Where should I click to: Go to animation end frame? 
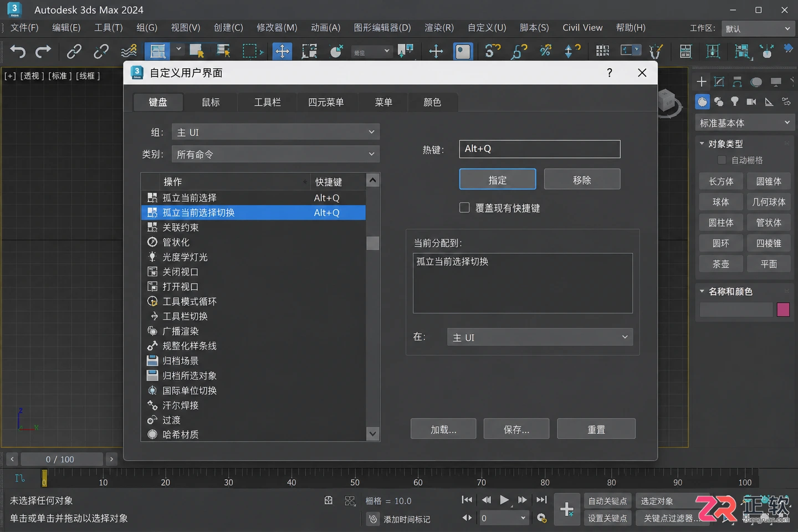tap(541, 500)
